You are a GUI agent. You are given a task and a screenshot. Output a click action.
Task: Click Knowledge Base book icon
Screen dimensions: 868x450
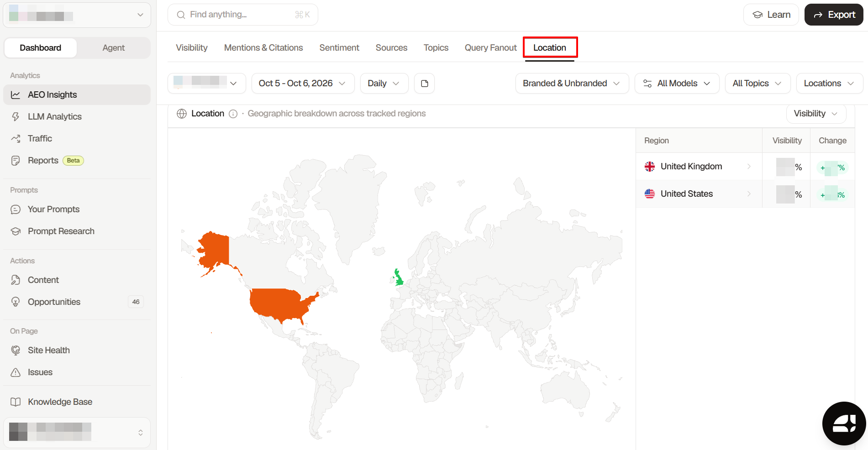pyautogui.click(x=16, y=402)
